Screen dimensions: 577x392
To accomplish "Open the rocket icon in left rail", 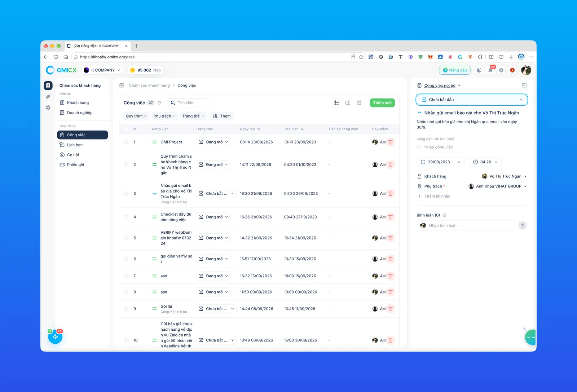I will (48, 97).
